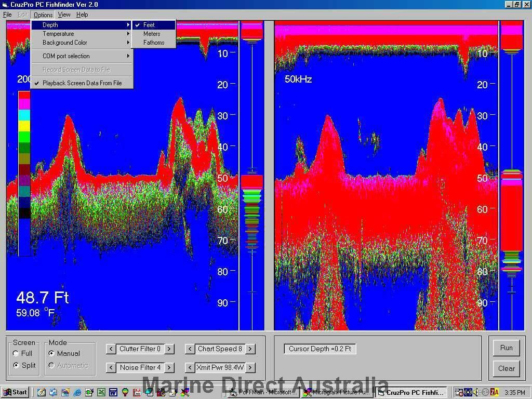The width and height of the screenshot is (532, 399).
Task: Increase Clutter Filter with right arrow
Action: point(169,349)
